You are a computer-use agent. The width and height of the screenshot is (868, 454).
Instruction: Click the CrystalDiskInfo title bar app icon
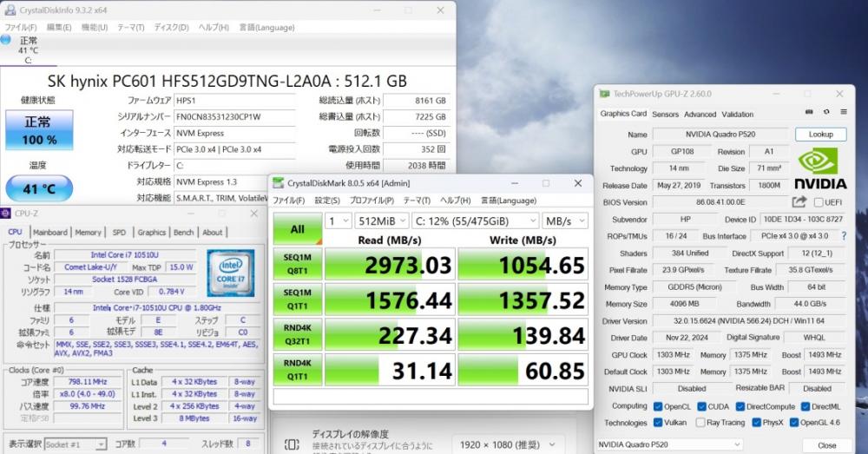pyautogui.click(x=10, y=10)
